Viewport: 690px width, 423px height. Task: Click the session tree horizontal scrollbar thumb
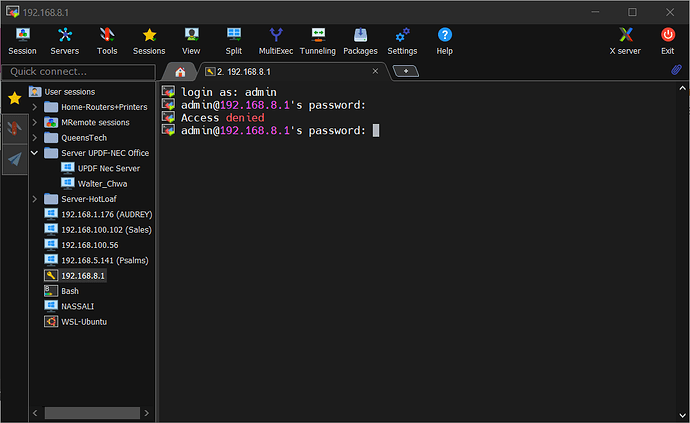(x=92, y=413)
